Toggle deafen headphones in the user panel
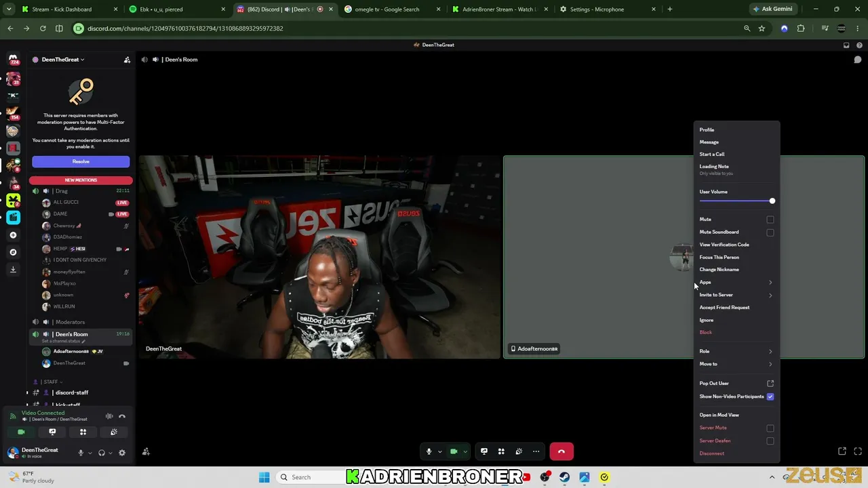868x488 pixels. point(102,453)
